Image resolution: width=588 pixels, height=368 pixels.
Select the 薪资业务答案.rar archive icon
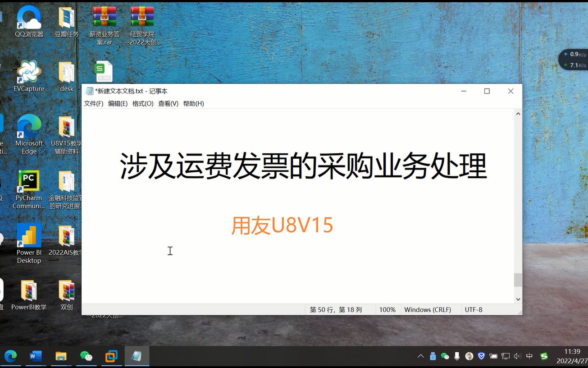[105, 25]
